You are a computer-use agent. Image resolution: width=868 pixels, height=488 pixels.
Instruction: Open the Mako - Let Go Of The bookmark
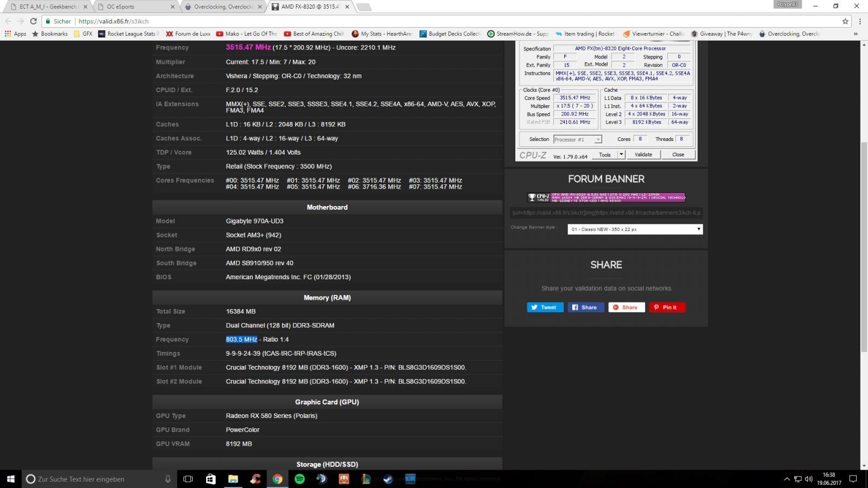247,34
